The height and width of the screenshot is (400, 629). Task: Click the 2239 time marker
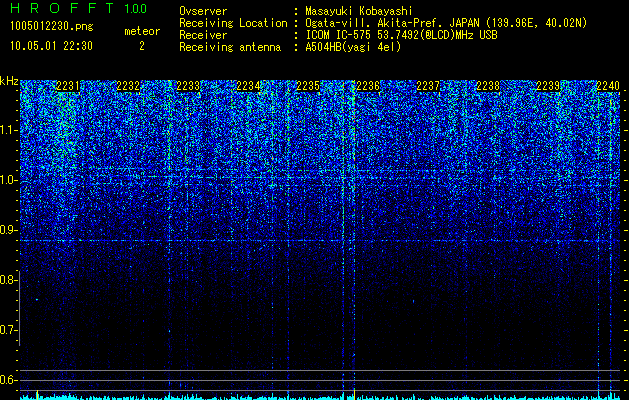pyautogui.click(x=548, y=86)
